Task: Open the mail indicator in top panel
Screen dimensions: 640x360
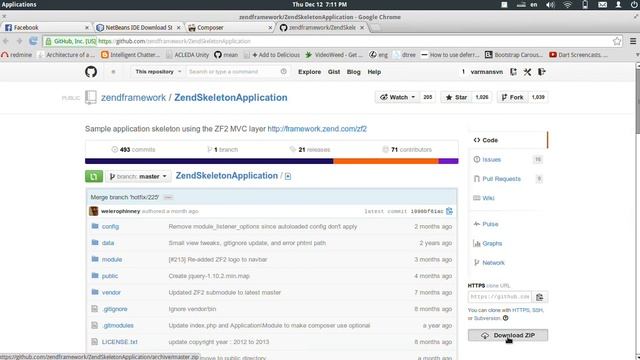Action: [x=602, y=4]
